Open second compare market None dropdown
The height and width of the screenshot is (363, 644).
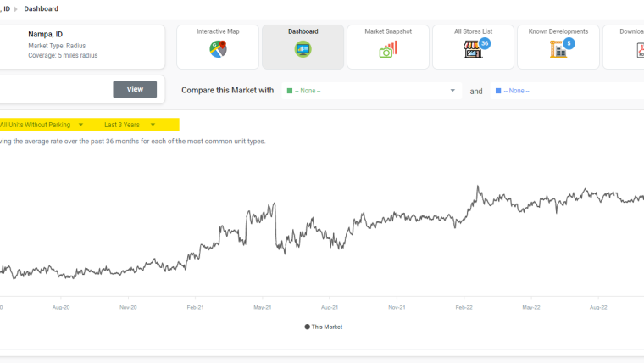point(567,91)
